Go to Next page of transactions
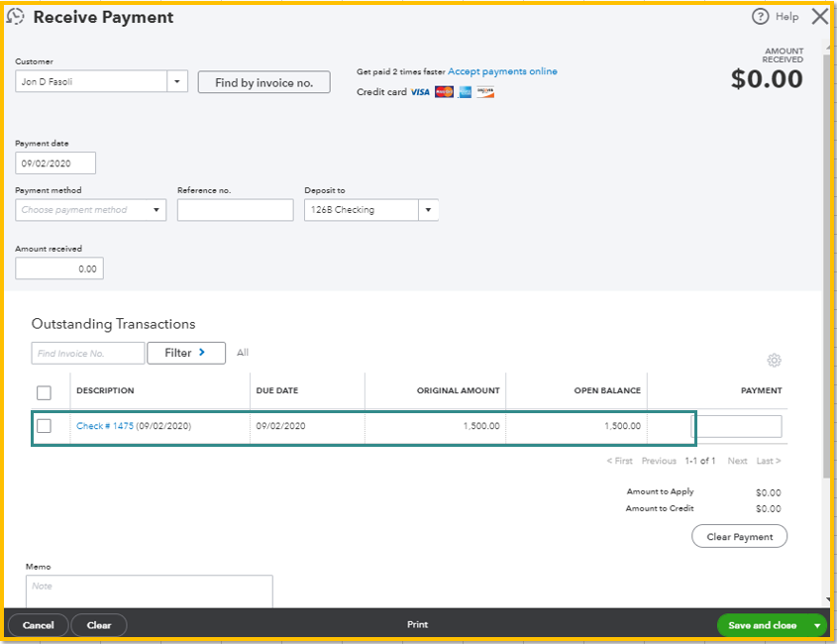837x644 pixels. (737, 461)
